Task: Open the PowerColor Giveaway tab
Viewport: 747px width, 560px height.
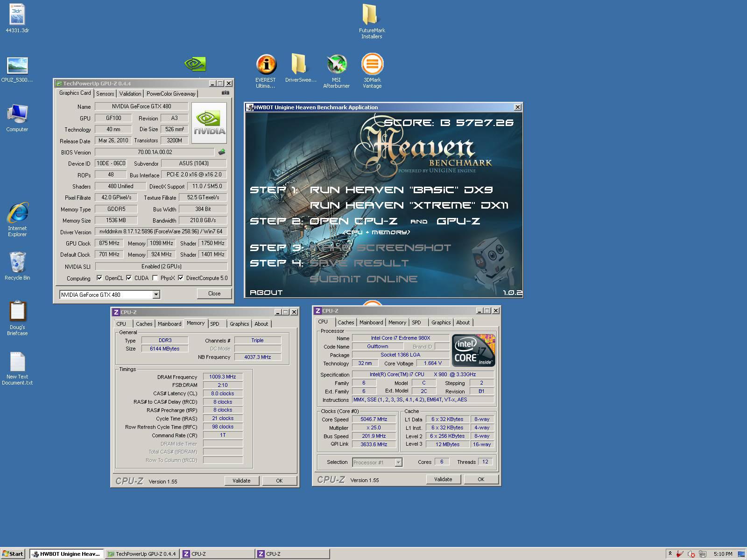Action: tap(171, 94)
